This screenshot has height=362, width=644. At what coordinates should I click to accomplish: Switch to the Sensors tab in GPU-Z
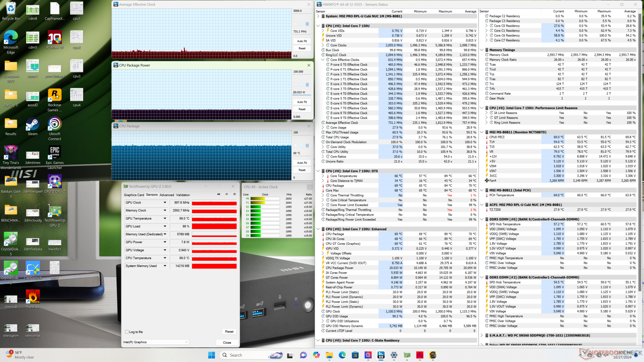[152, 195]
